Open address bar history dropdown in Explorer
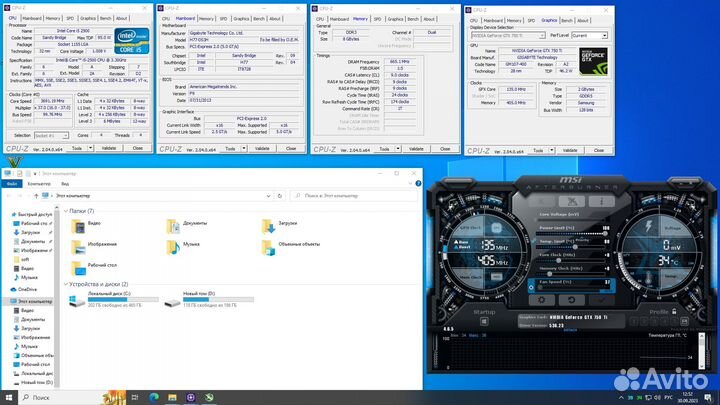Screen dimensions: 720x405 tap(268, 196)
